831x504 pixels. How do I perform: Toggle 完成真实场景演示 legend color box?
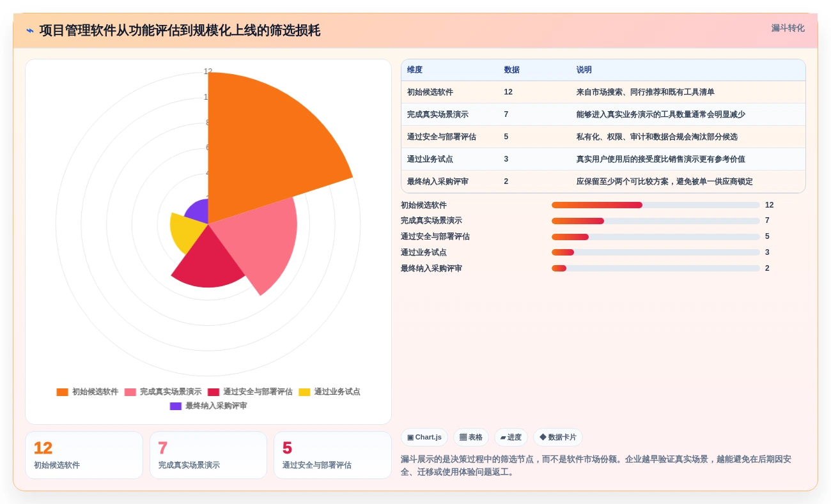(130, 392)
